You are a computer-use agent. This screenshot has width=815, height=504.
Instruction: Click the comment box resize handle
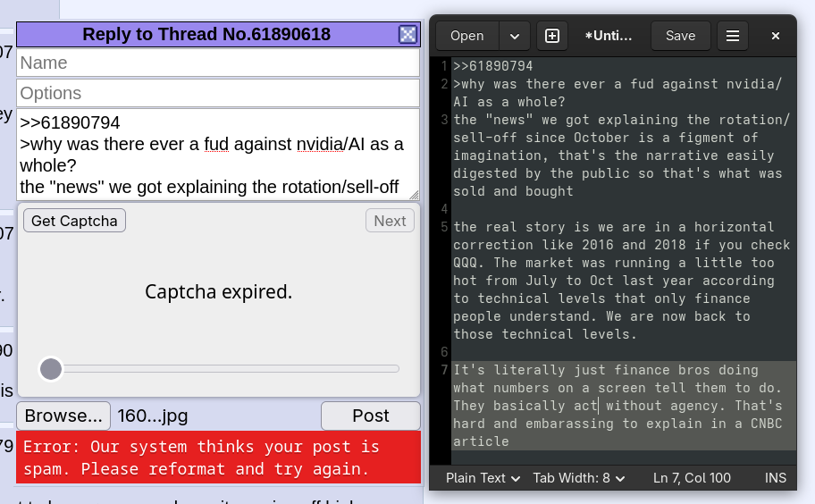tap(414, 195)
